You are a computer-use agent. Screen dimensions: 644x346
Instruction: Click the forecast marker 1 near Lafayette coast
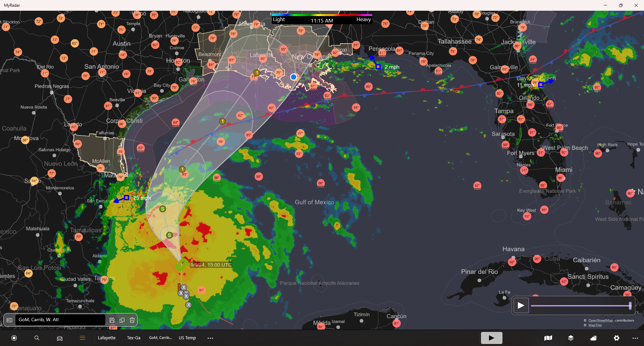tap(257, 73)
